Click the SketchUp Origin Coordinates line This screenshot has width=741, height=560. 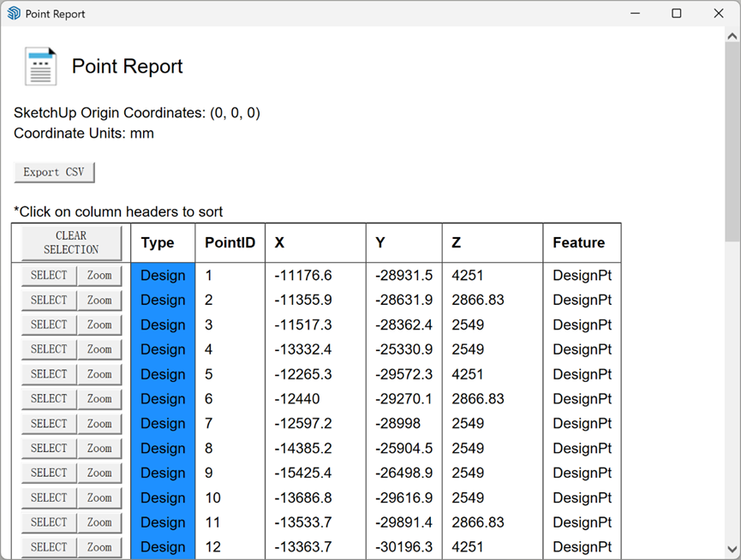pos(136,113)
